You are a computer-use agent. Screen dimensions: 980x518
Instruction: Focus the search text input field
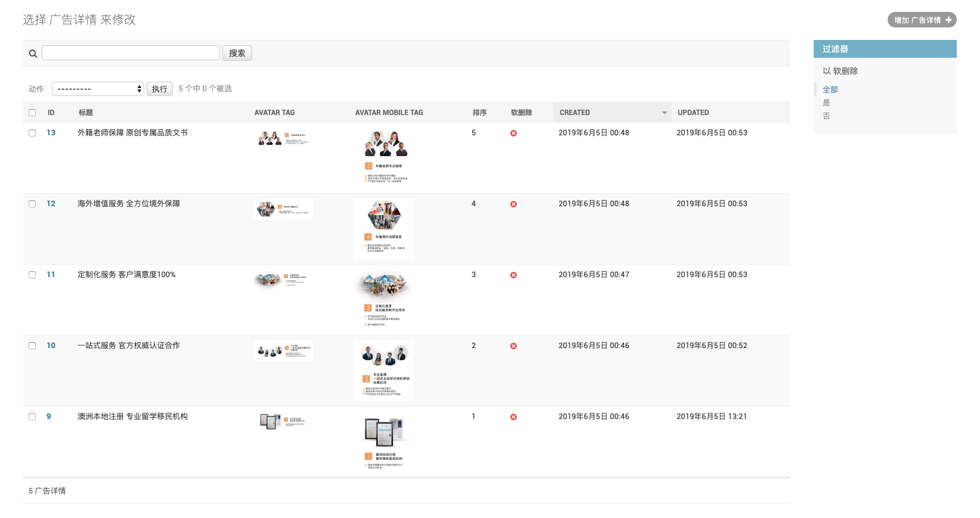[131, 53]
